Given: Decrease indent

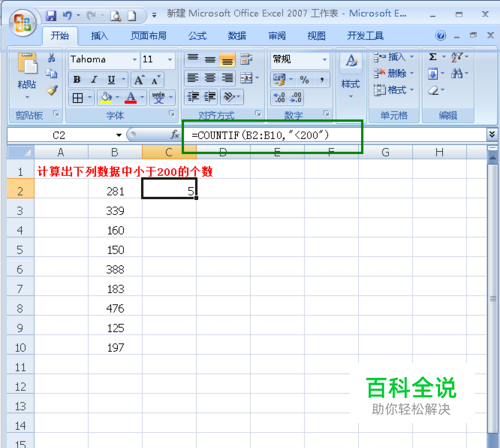Looking at the screenshot, I should (x=193, y=97).
